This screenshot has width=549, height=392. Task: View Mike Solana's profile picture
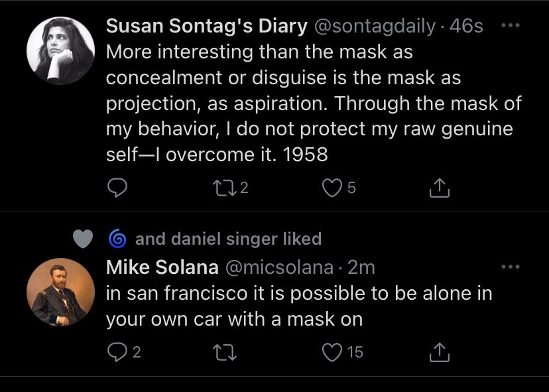(60, 291)
